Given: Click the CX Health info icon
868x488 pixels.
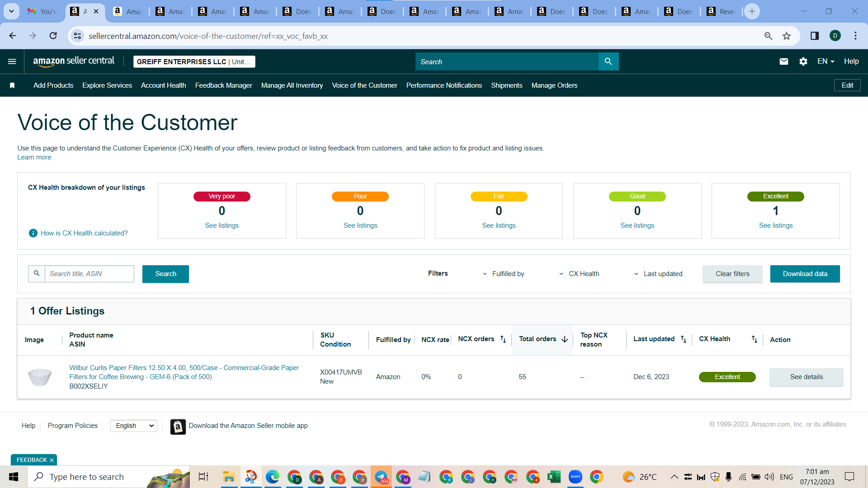Looking at the screenshot, I should 33,233.
